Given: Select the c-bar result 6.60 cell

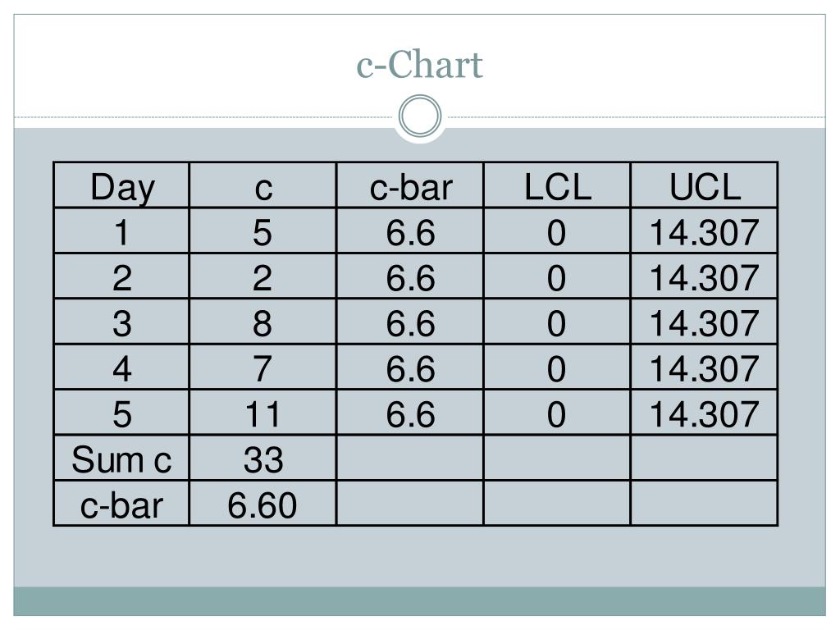Looking at the screenshot, I should tap(263, 504).
